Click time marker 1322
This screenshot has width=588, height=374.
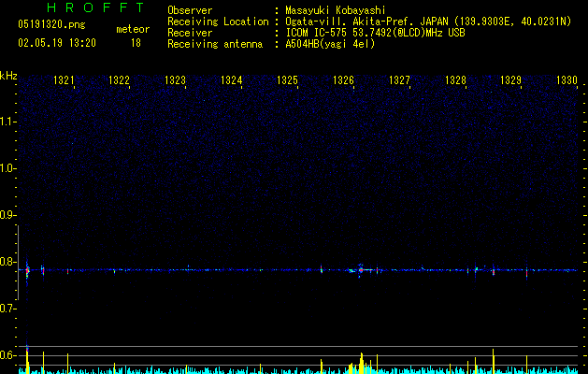(x=119, y=80)
